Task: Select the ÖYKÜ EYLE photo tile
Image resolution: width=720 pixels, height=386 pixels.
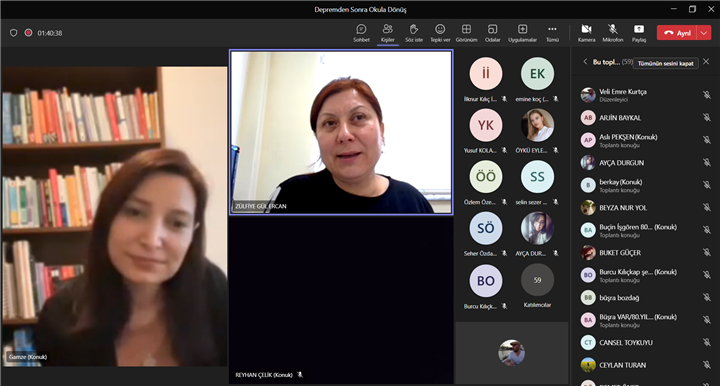Action: point(537,125)
